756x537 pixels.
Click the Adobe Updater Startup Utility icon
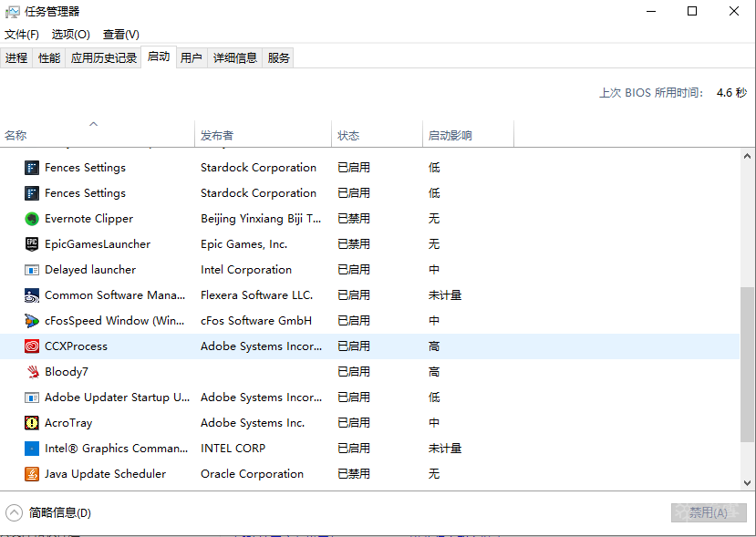pyautogui.click(x=31, y=398)
